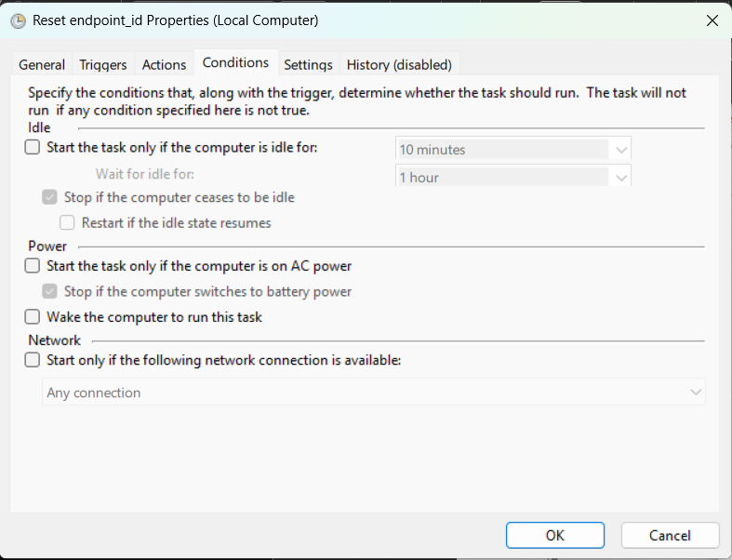The width and height of the screenshot is (732, 560).
Task: Check Restart if the idle state resumes
Action: coord(68,222)
